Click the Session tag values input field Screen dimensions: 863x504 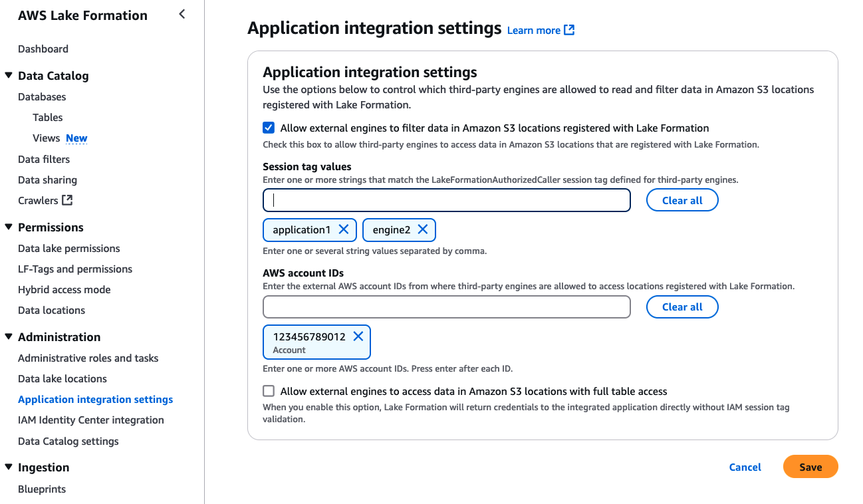[x=446, y=199]
